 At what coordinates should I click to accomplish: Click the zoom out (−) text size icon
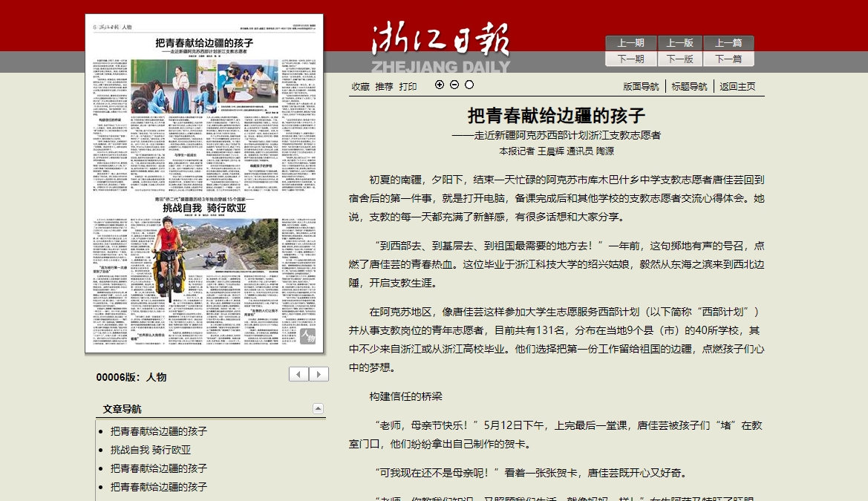click(x=454, y=85)
